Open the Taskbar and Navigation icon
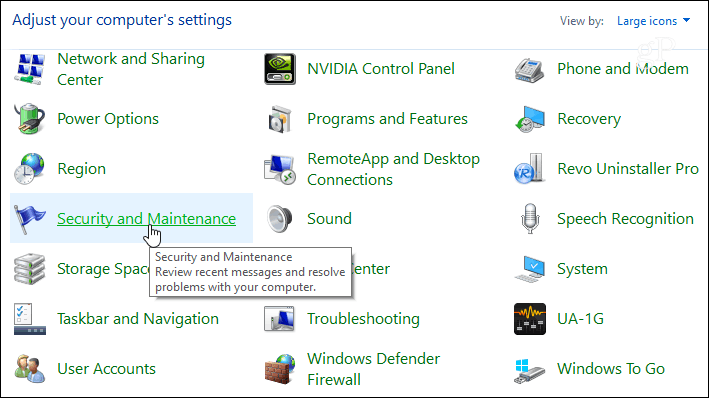 (x=29, y=319)
